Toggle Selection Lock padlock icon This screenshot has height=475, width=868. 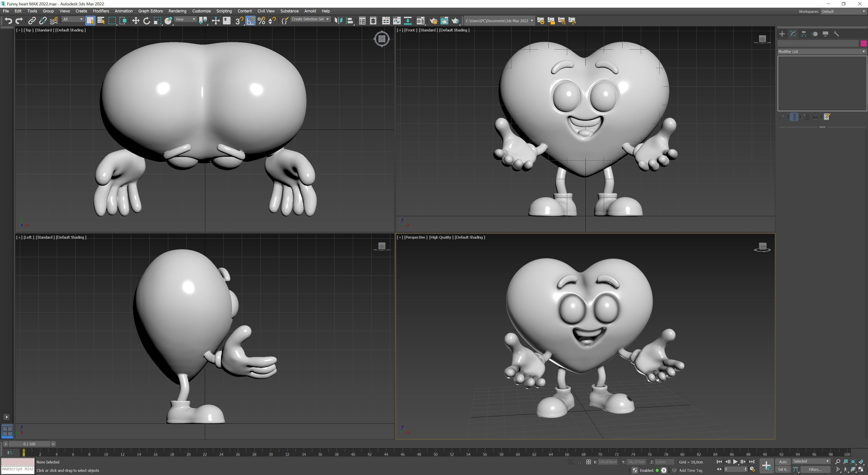coord(579,462)
